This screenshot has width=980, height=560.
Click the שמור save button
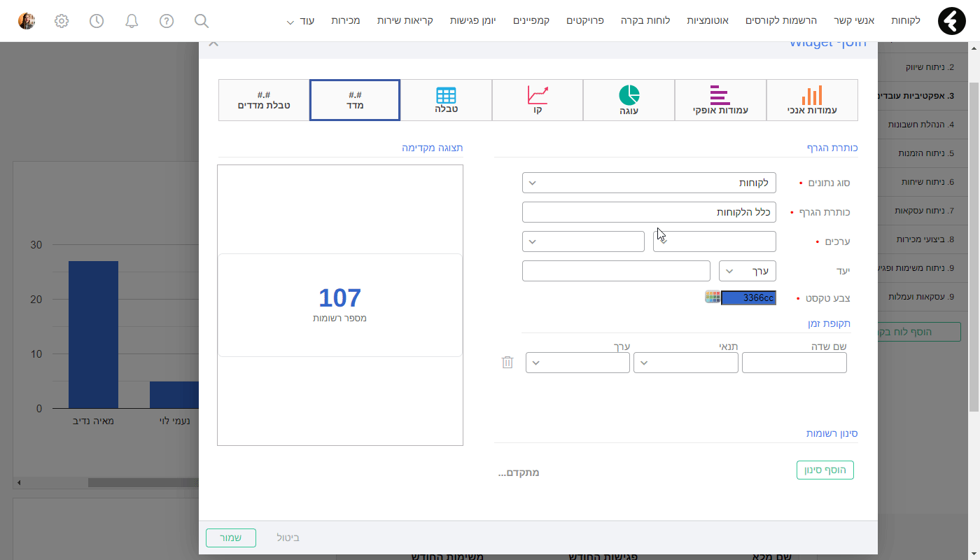[231, 538]
